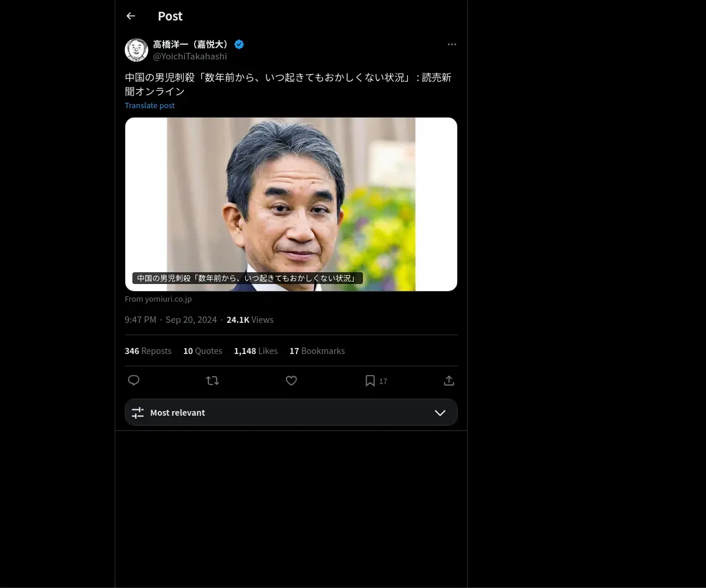Open the profile avatar of 高橋洋一

(x=136, y=50)
